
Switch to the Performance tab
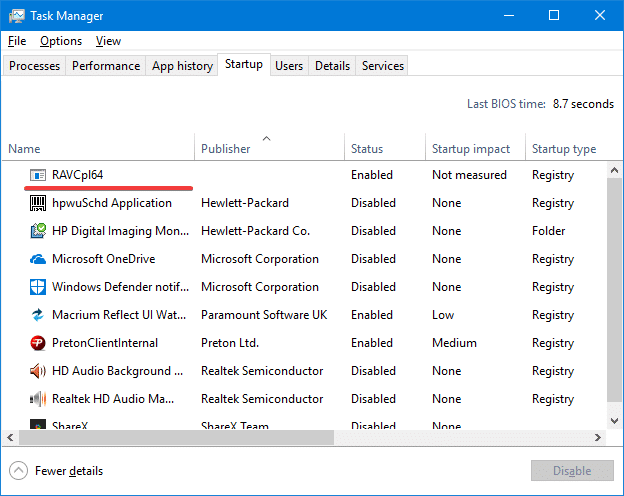coord(106,66)
